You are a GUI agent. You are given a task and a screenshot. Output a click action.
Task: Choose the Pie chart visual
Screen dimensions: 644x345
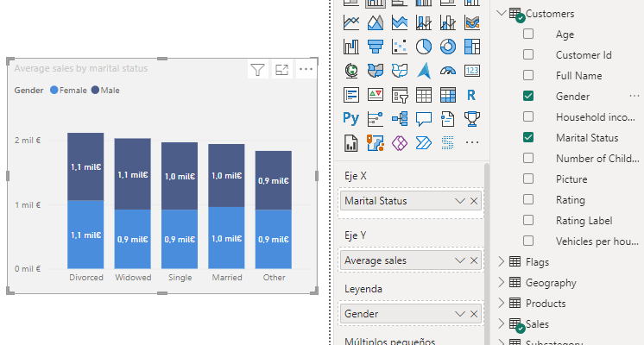click(424, 47)
